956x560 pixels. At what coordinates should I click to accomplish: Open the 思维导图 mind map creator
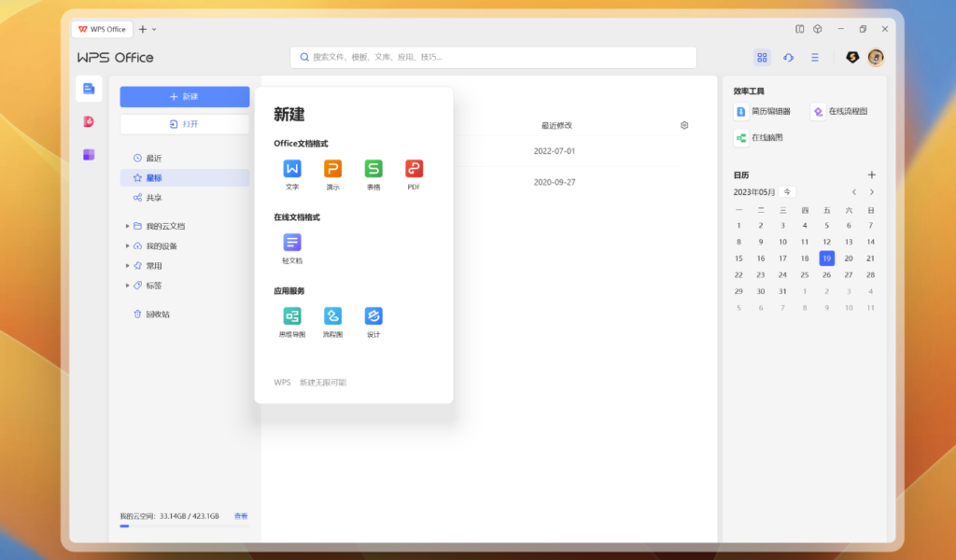[292, 317]
